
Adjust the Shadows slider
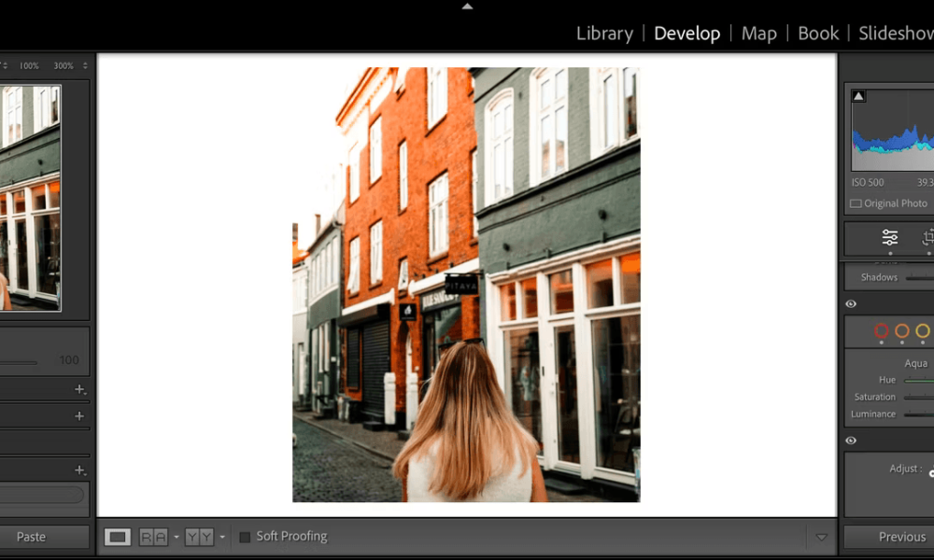click(919, 278)
